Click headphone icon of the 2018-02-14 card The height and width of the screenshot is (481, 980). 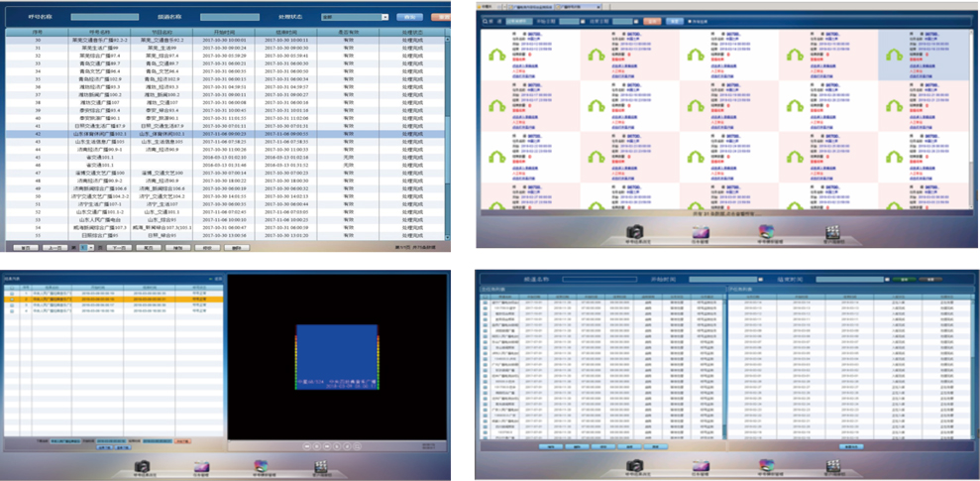[x=696, y=56]
